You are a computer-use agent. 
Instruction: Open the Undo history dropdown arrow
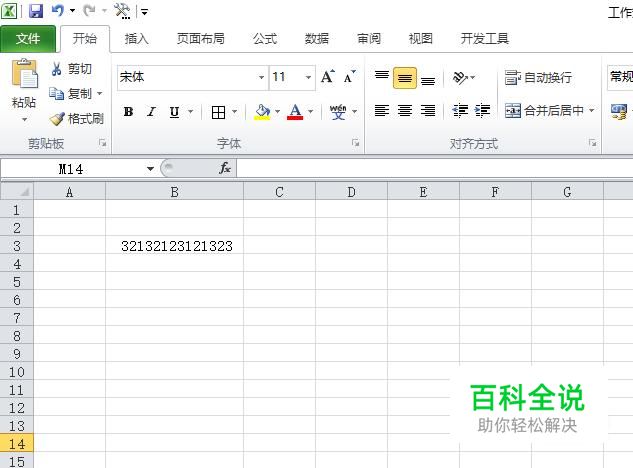72,11
